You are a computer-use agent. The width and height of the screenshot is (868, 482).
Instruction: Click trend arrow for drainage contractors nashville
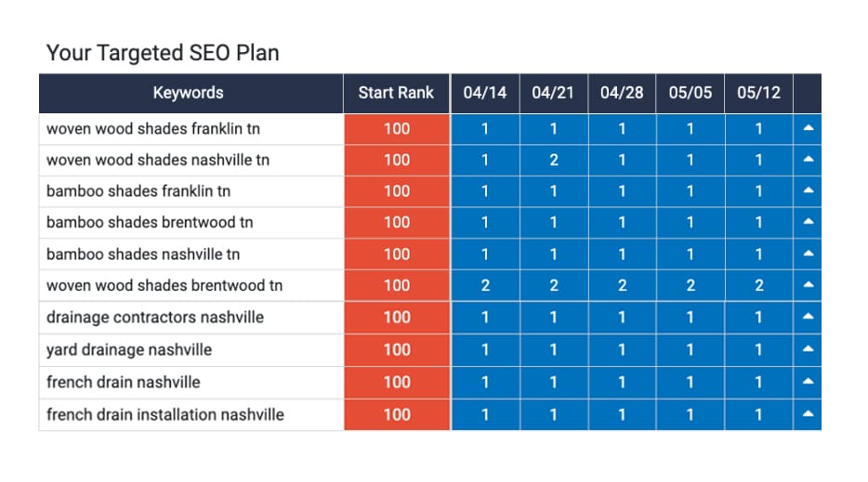point(808,317)
